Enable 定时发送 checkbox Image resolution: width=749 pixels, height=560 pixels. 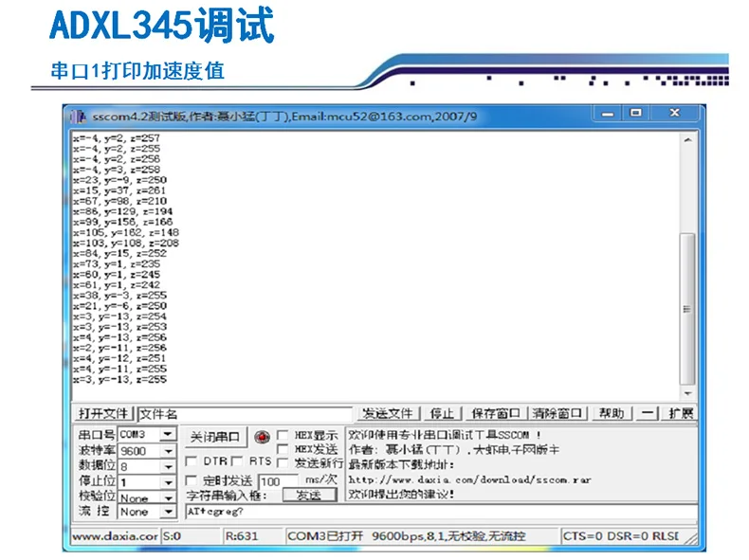tap(192, 480)
